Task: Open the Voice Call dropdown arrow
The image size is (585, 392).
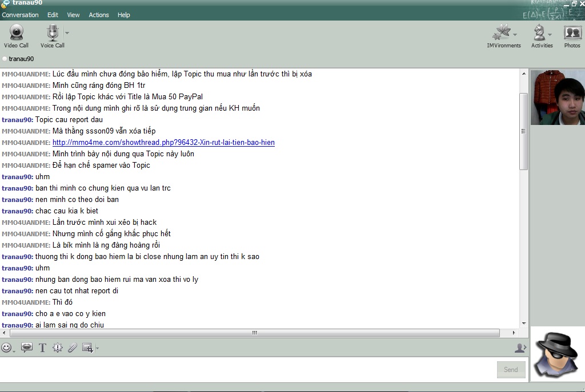Action: 67,33
